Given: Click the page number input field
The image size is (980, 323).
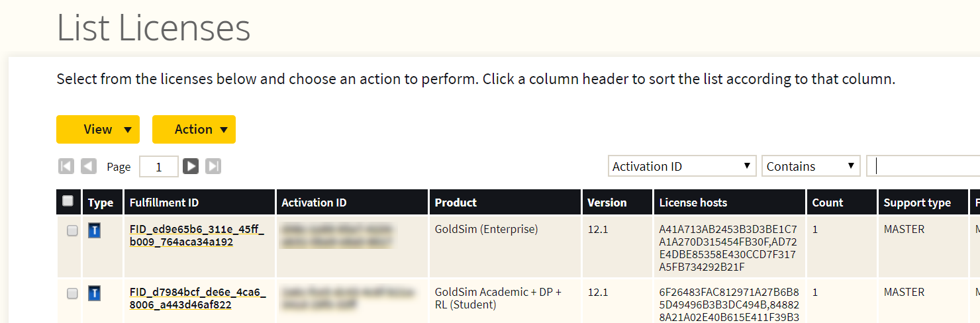Looking at the screenshot, I should coord(159,167).
